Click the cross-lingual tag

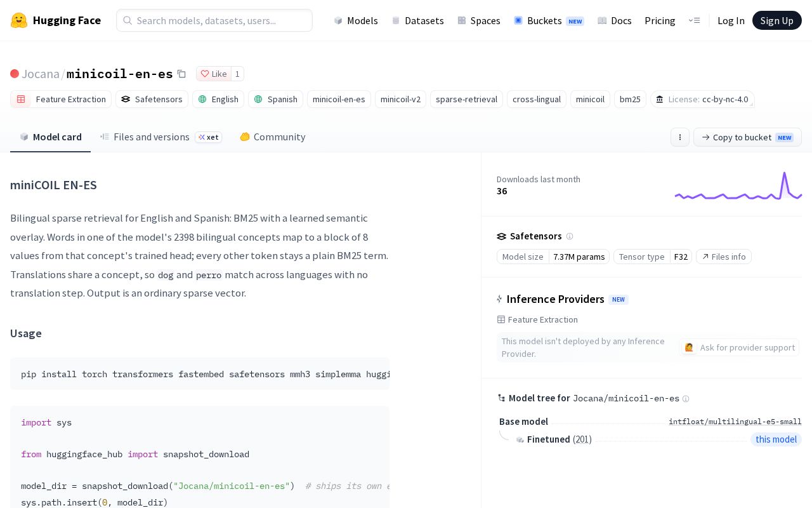click(537, 99)
